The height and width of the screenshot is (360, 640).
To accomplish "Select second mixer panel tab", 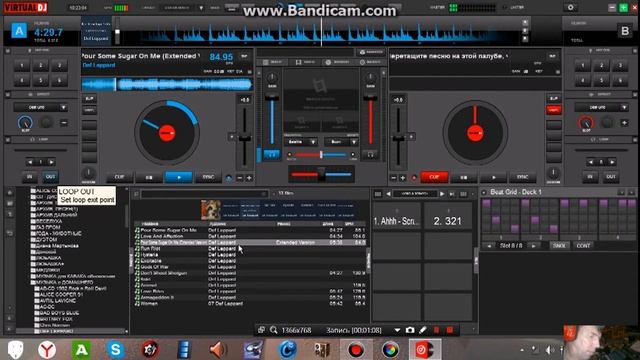I will coord(306,62).
